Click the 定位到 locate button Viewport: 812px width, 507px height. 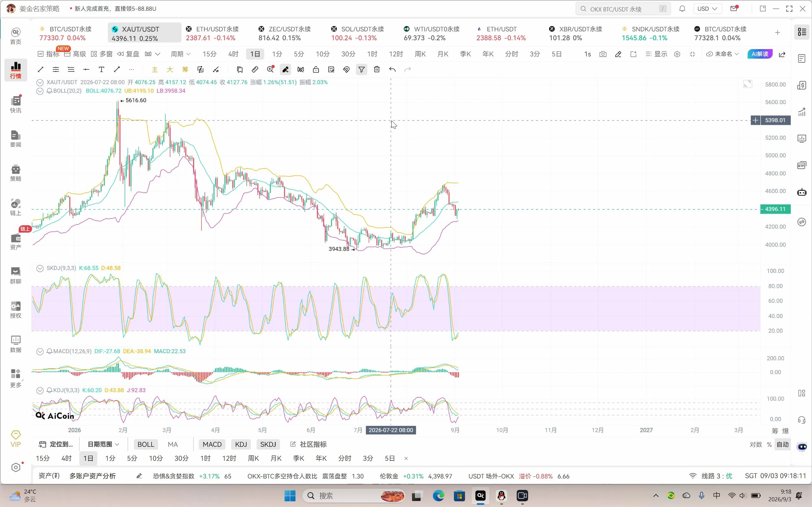[x=56, y=444]
